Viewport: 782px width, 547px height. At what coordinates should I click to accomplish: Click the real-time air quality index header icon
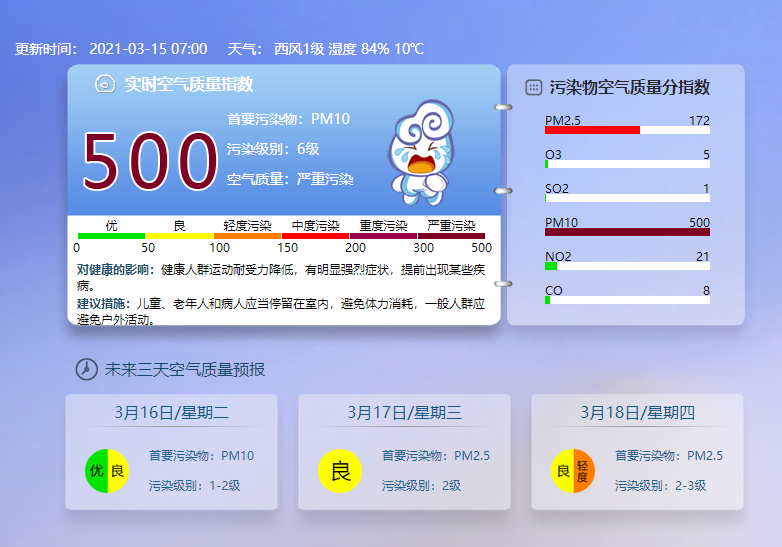(x=105, y=84)
